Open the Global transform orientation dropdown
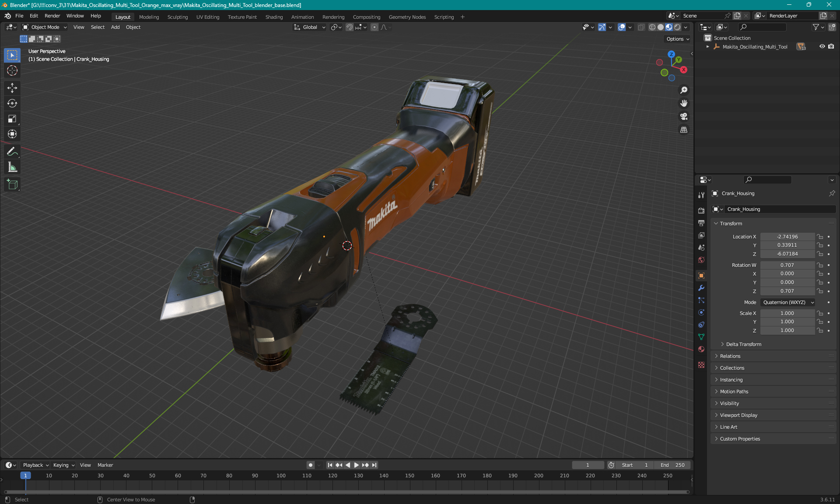Viewport: 840px width, 504px height. tap(310, 27)
